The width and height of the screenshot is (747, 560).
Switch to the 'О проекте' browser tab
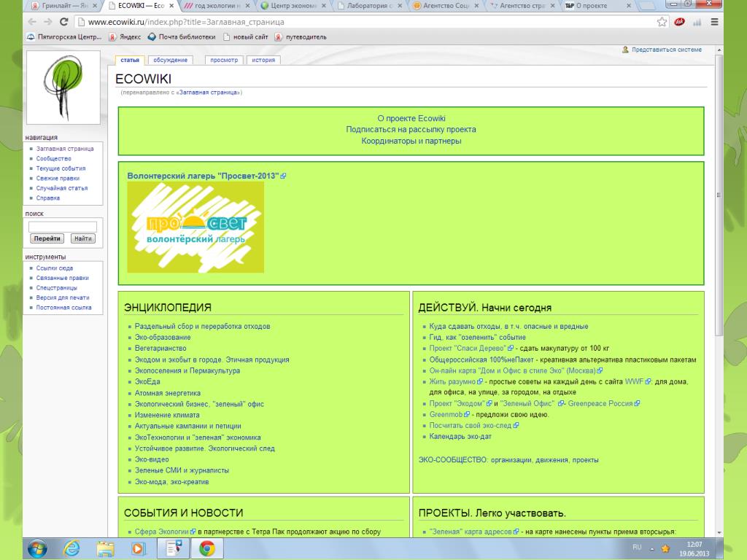598,6
